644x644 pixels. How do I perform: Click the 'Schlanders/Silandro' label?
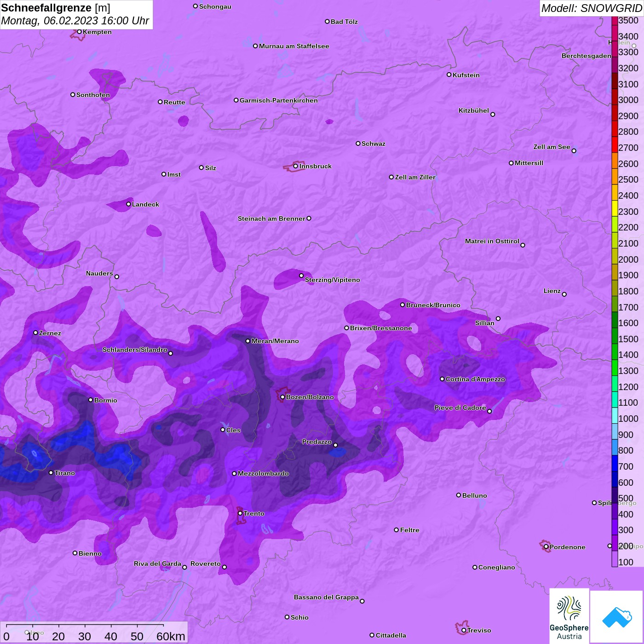click(x=135, y=350)
